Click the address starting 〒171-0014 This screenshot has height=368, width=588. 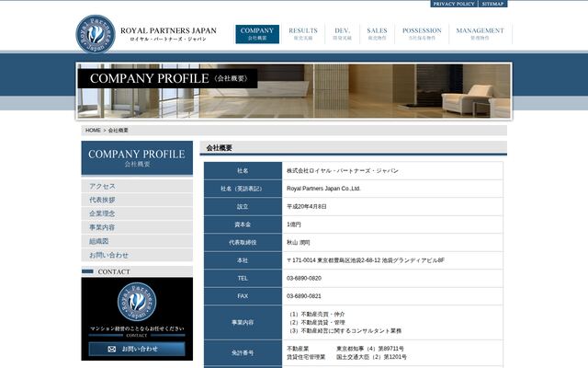click(366, 260)
